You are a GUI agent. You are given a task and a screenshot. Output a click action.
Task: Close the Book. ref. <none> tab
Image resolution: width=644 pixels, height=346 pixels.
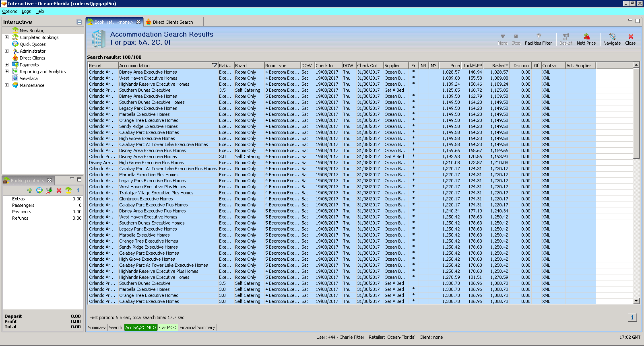click(138, 22)
